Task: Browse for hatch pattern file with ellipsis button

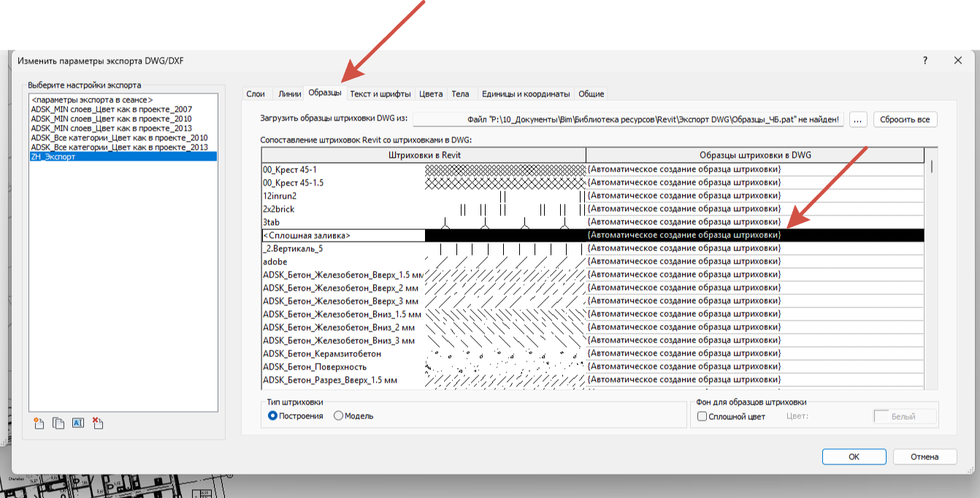Action: [x=858, y=119]
